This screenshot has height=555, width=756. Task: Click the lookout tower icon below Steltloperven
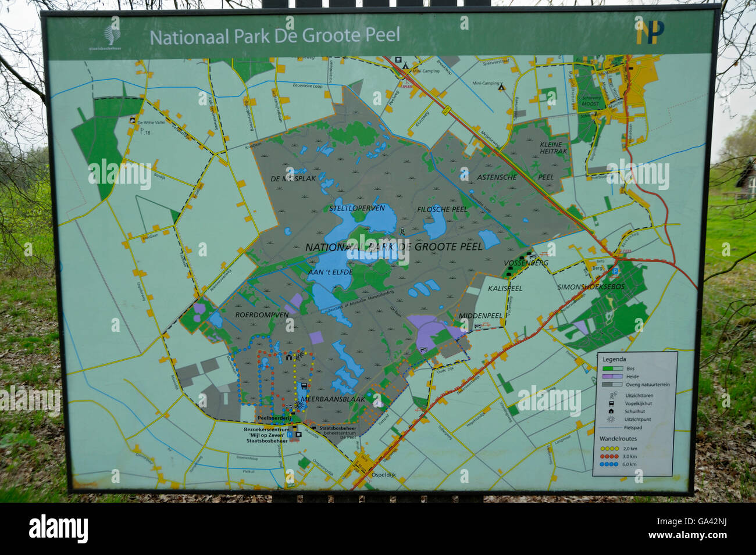click(x=401, y=232)
